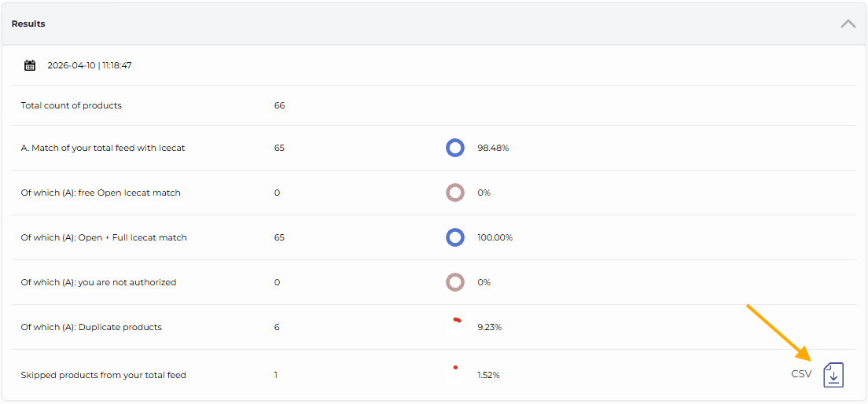Click the Duplicate products row label

point(91,327)
